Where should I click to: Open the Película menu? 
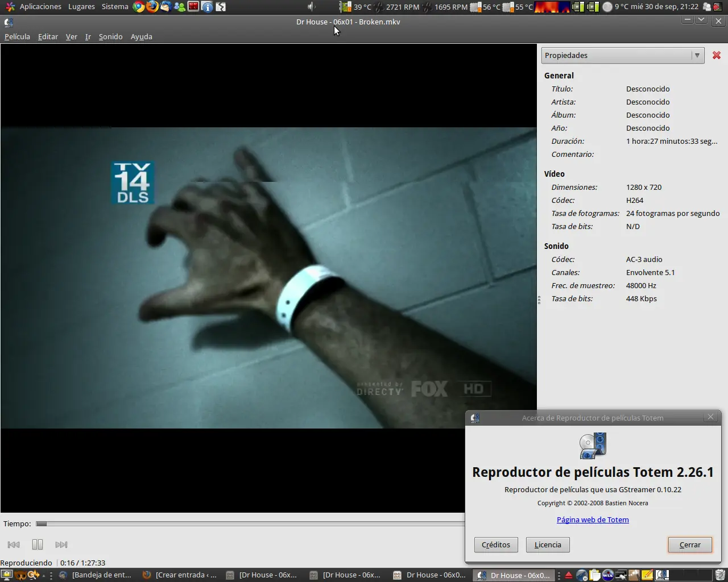tap(17, 36)
